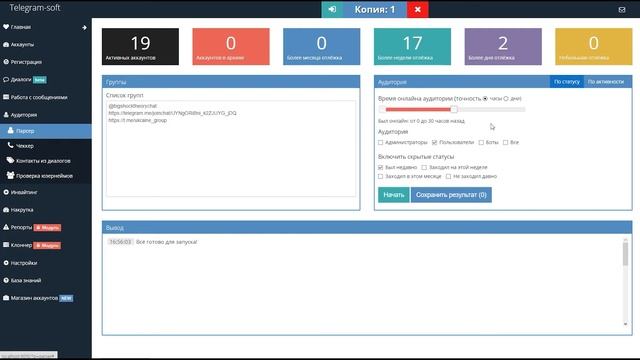Screen dimensions: 640x360
Task: Enable the Заходил в этом месяце checkbox
Action: [380, 176]
